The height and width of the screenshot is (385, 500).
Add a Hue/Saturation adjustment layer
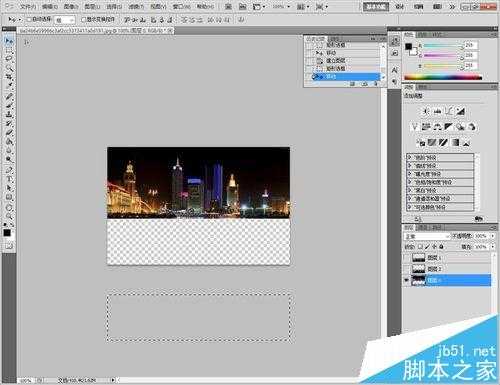(426, 127)
